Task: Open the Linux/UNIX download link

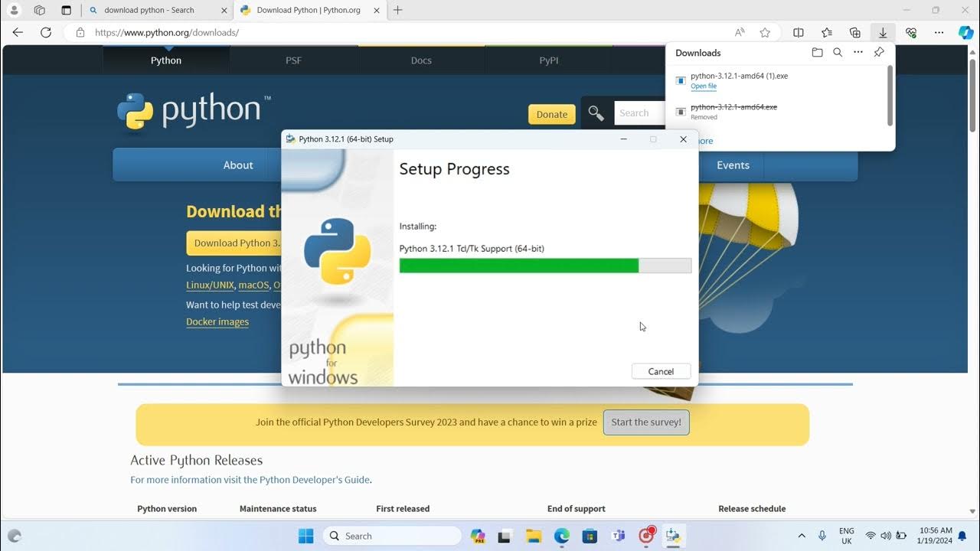Action: pyautogui.click(x=210, y=285)
